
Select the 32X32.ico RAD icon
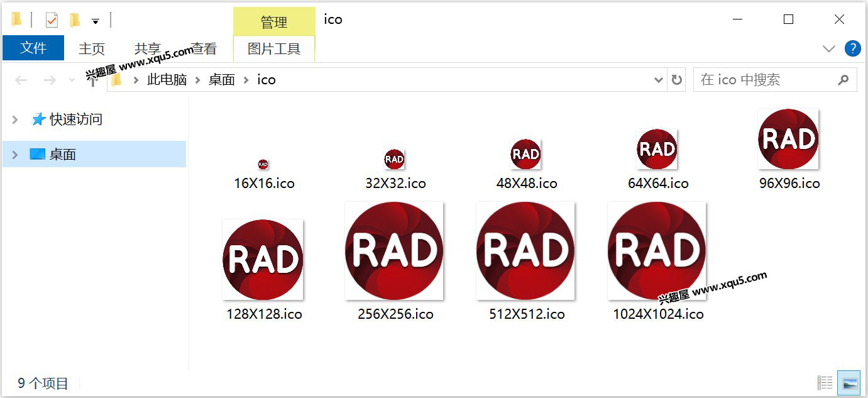(394, 159)
